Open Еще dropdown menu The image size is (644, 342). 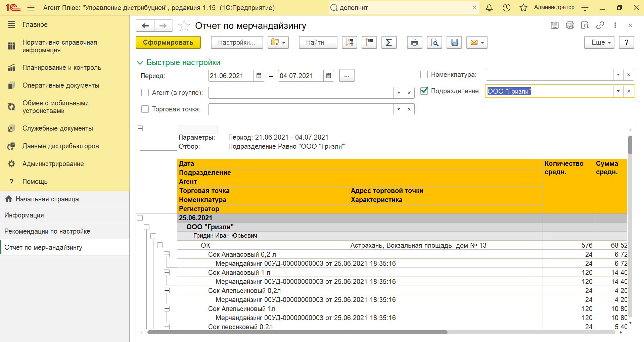599,43
